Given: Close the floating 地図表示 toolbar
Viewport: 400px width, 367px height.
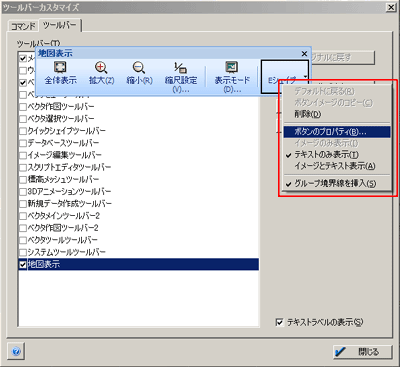Looking at the screenshot, I should click(304, 53).
